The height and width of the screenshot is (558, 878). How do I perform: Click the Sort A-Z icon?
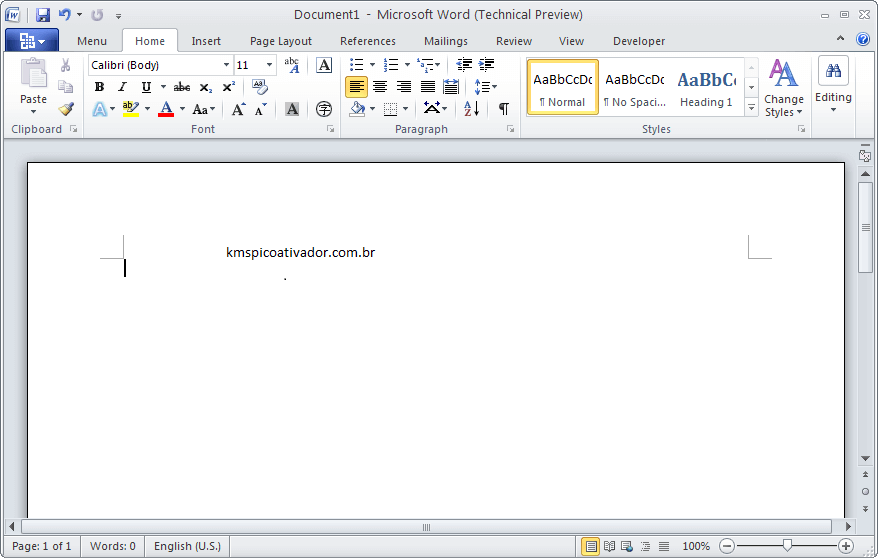(x=471, y=109)
